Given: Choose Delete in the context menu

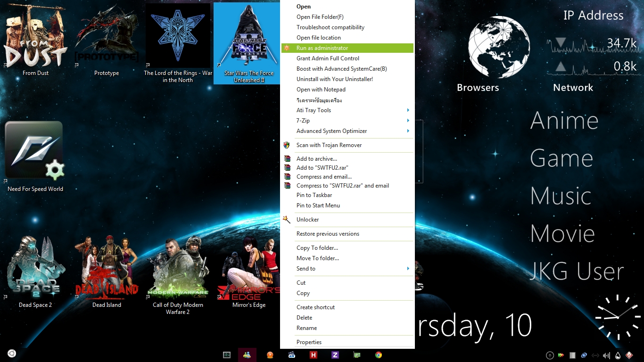Looking at the screenshot, I should point(347,318).
